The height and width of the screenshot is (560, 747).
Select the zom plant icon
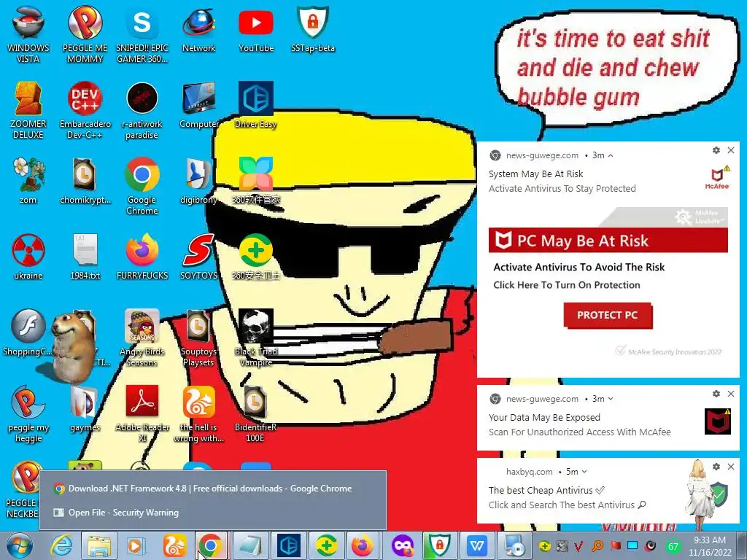28,181
